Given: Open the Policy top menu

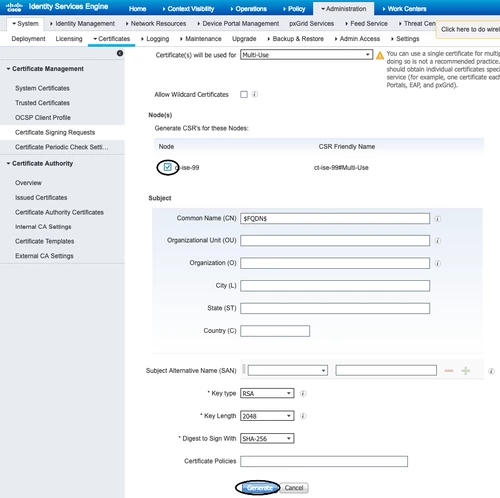Looking at the screenshot, I should pos(294,9).
